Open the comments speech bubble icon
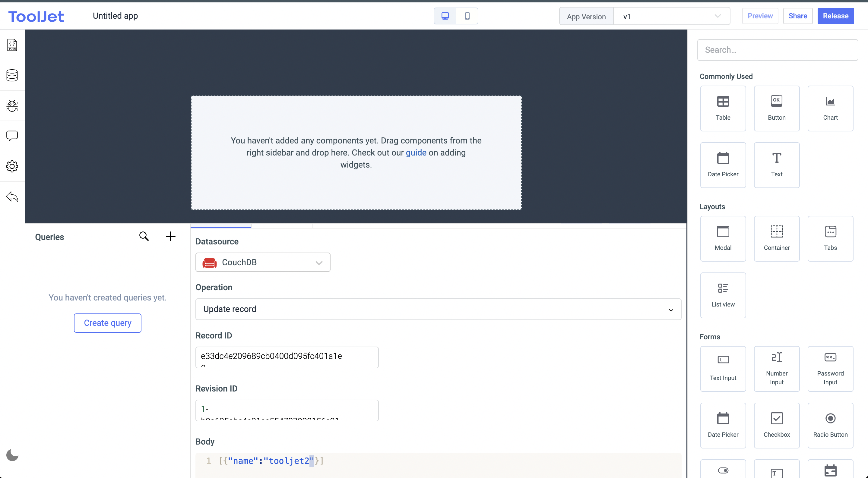 click(x=12, y=136)
